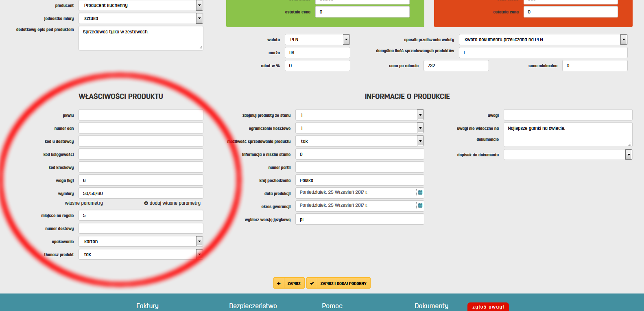
Task: Click the kraj pochodzenia field
Action: 360,180
